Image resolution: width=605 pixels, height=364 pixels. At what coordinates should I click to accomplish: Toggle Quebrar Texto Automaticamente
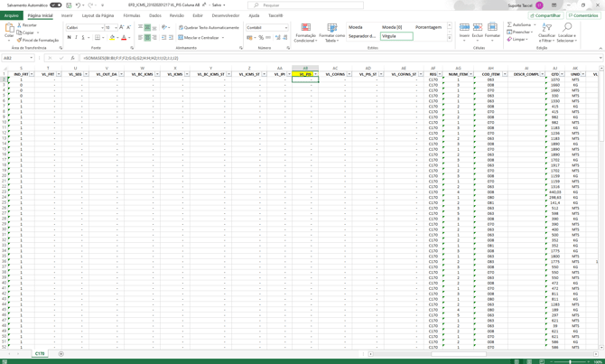(209, 28)
